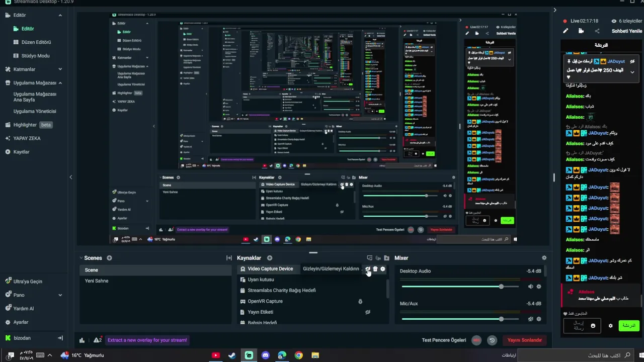Open Düzen Editörü in the sidebar

point(36,42)
